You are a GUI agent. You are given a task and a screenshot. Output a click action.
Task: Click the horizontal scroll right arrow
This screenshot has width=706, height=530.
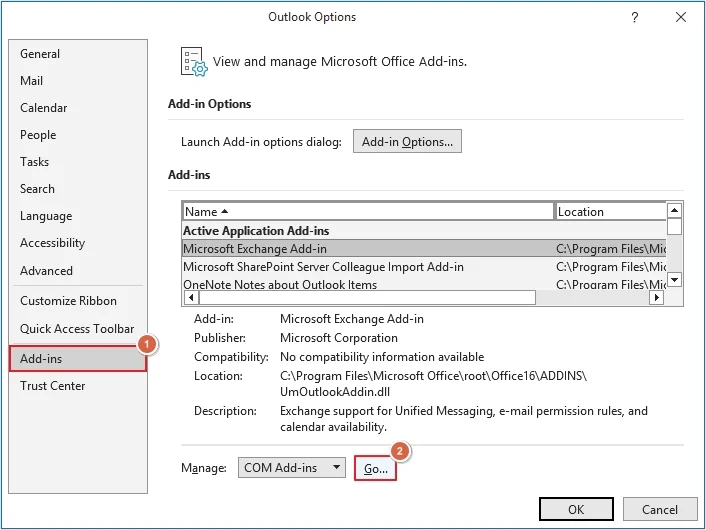click(x=656, y=297)
